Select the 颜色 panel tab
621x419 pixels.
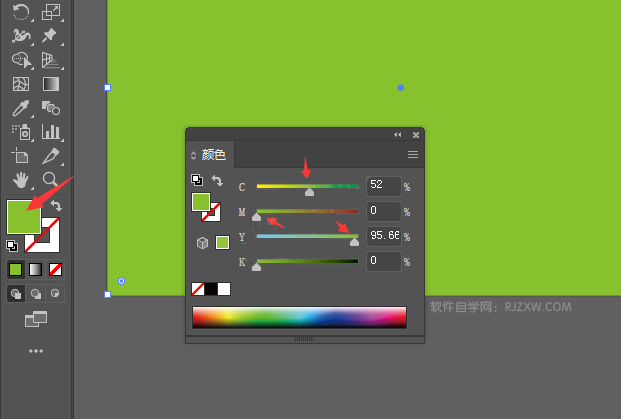pos(213,154)
